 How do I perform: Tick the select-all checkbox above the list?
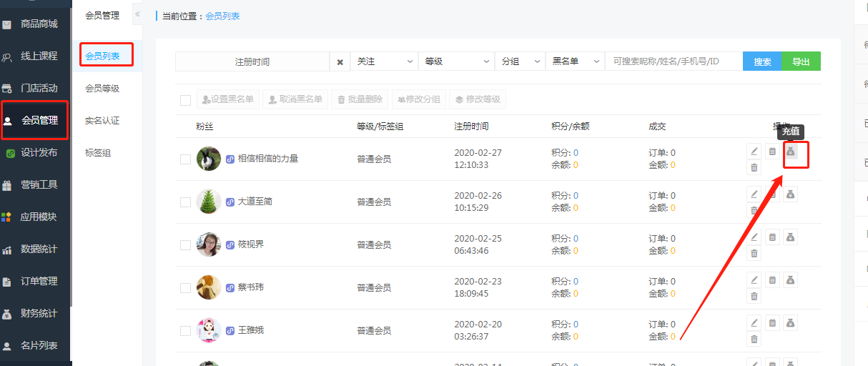pos(186,100)
